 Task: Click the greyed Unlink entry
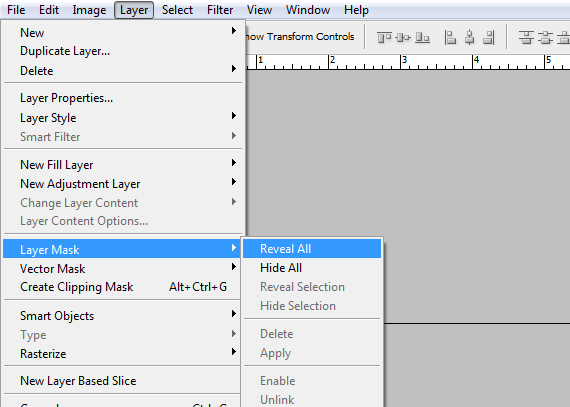[x=312, y=399]
